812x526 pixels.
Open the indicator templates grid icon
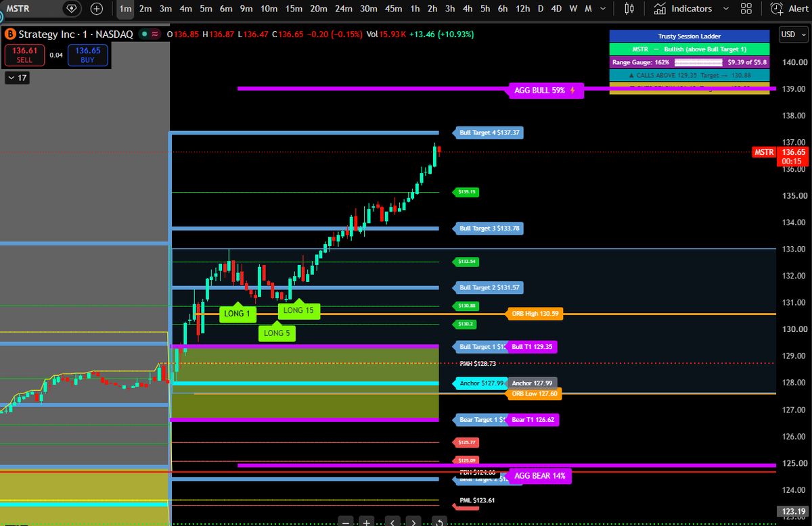coord(746,9)
